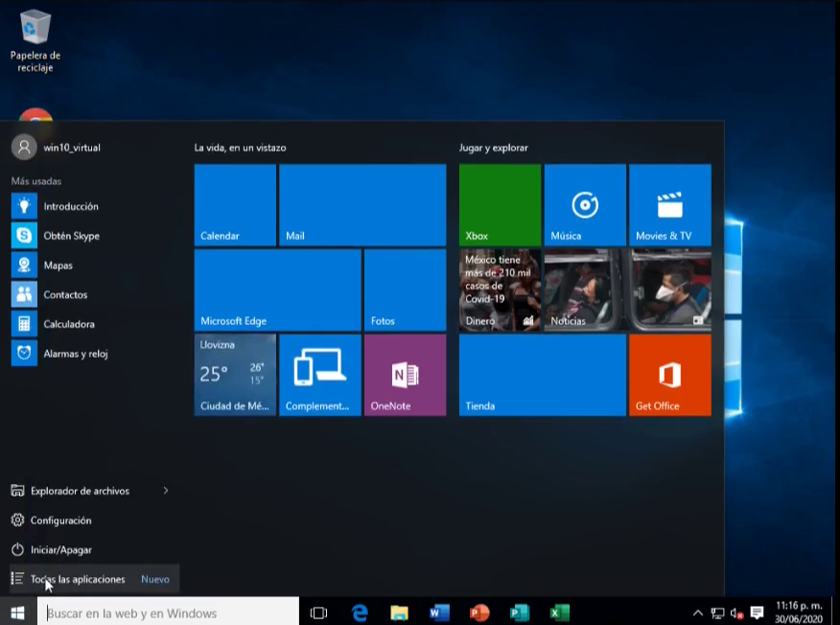This screenshot has width=840, height=625.
Task: Open Obtén Skype from most used list
Action: tap(71, 236)
